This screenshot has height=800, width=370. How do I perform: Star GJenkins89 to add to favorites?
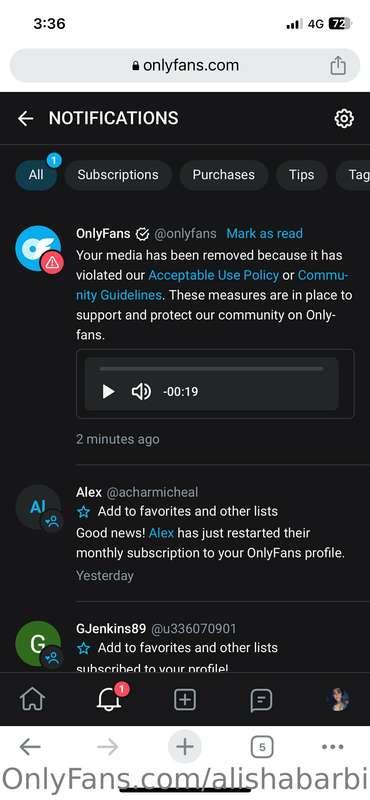point(84,648)
